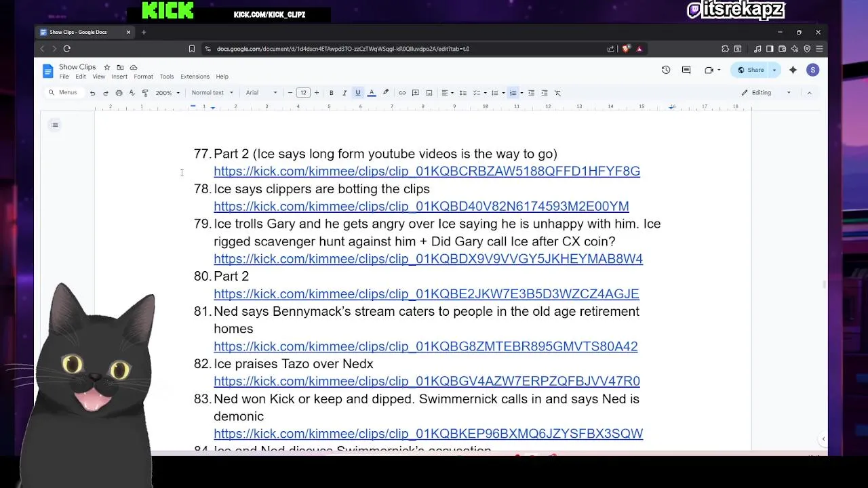The width and height of the screenshot is (868, 488).
Task: Toggle the browser sidebar panel
Action: (x=770, y=49)
